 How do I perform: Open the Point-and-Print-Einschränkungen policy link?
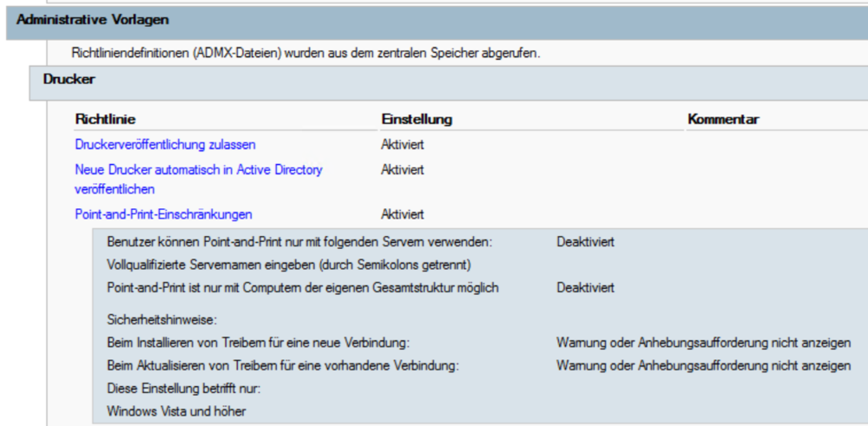(163, 214)
